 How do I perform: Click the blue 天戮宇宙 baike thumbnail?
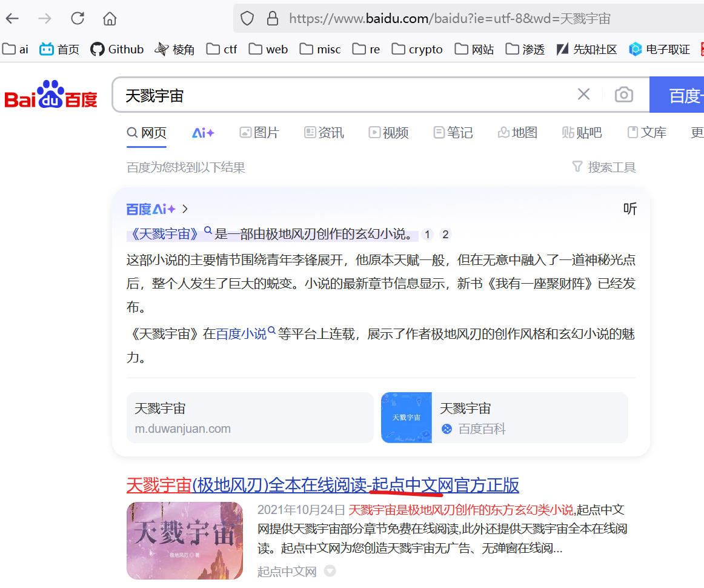(x=407, y=418)
